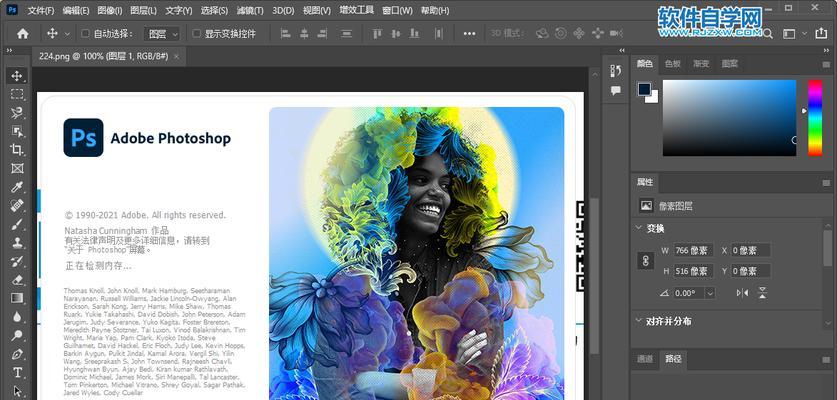837x400 pixels.
Task: Switch to the 渐变 tab
Action: click(x=701, y=64)
